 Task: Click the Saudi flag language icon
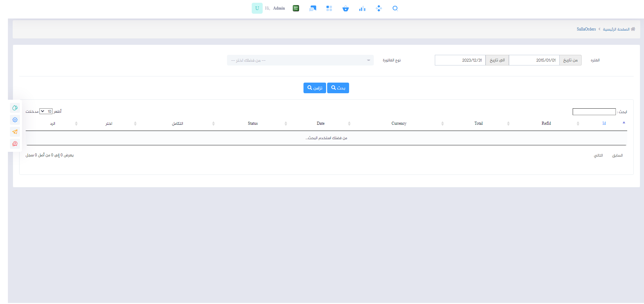tap(296, 9)
